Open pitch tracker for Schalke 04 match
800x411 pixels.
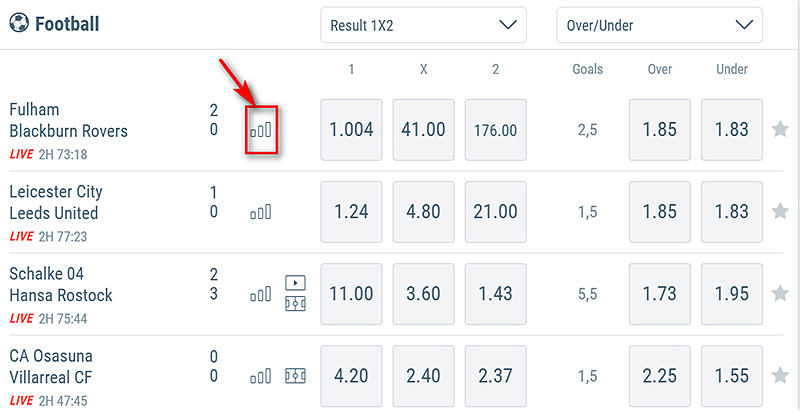point(296,303)
